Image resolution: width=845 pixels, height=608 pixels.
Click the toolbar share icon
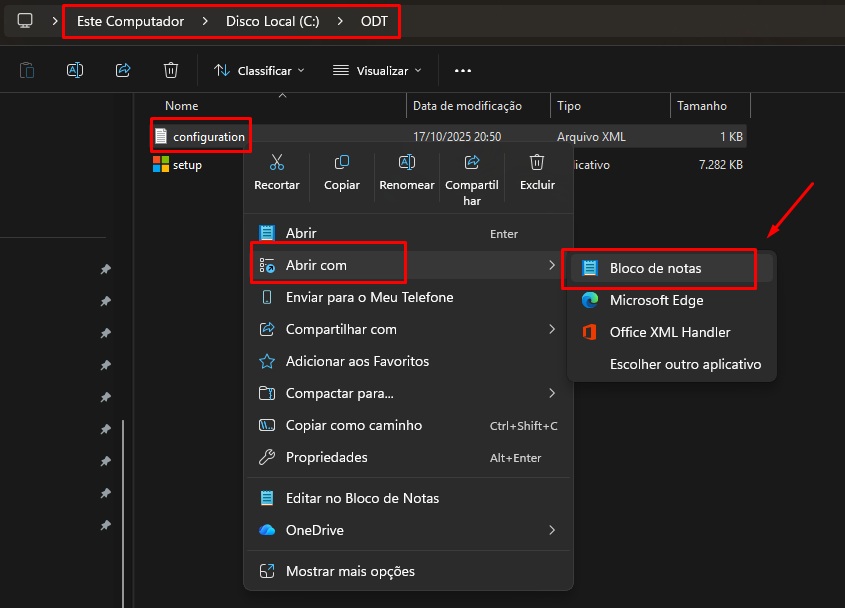tap(123, 70)
